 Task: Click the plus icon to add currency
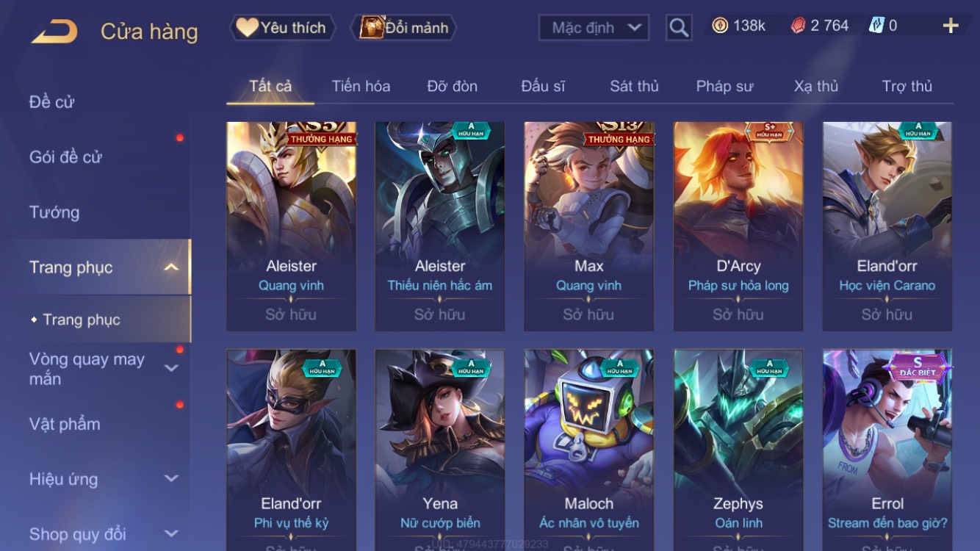pos(951,26)
